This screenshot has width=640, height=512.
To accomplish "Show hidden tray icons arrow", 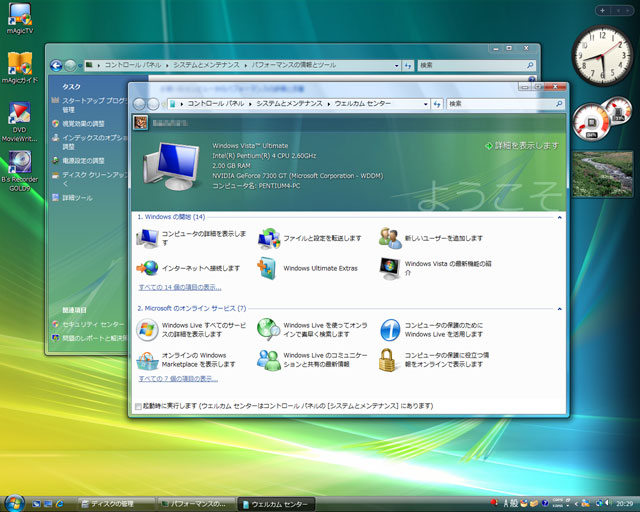I will point(576,504).
